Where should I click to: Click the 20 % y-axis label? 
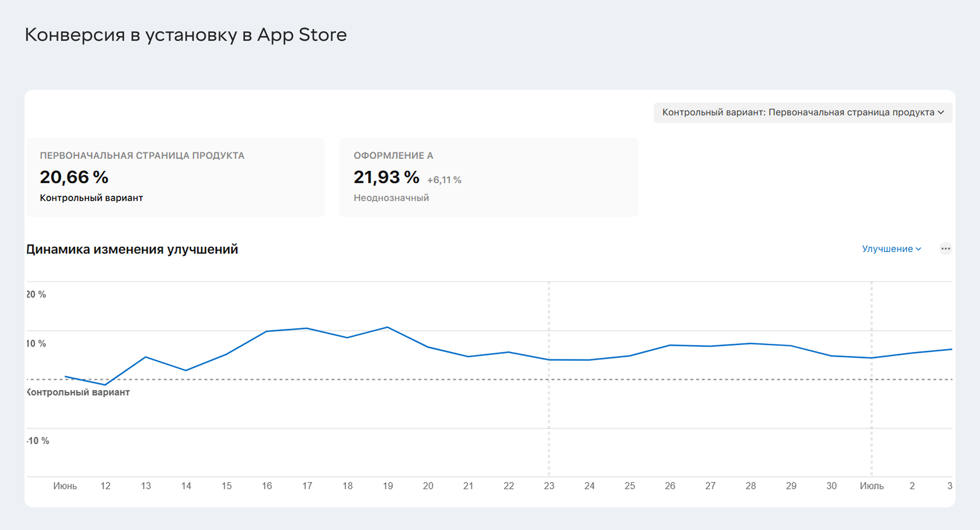[x=36, y=294]
